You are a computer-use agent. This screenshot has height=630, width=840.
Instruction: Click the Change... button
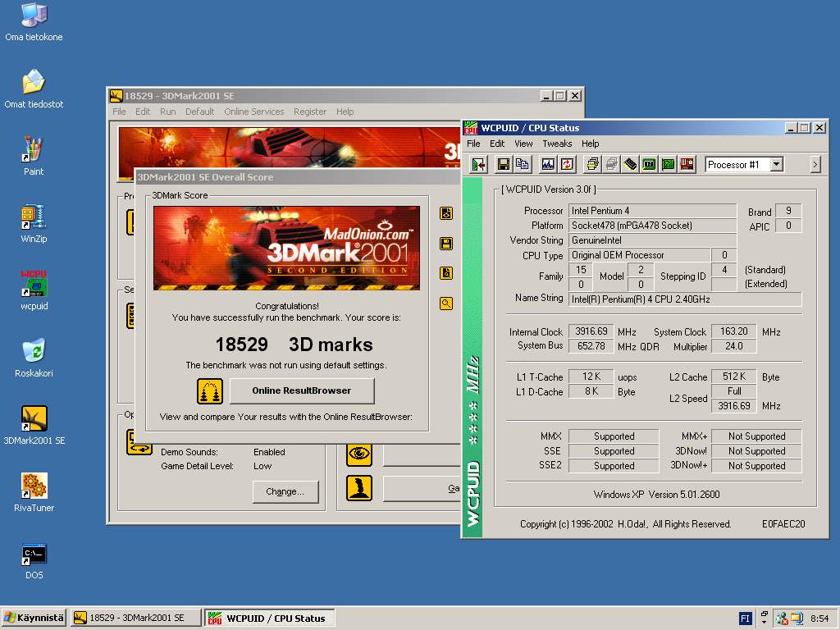[x=285, y=491]
